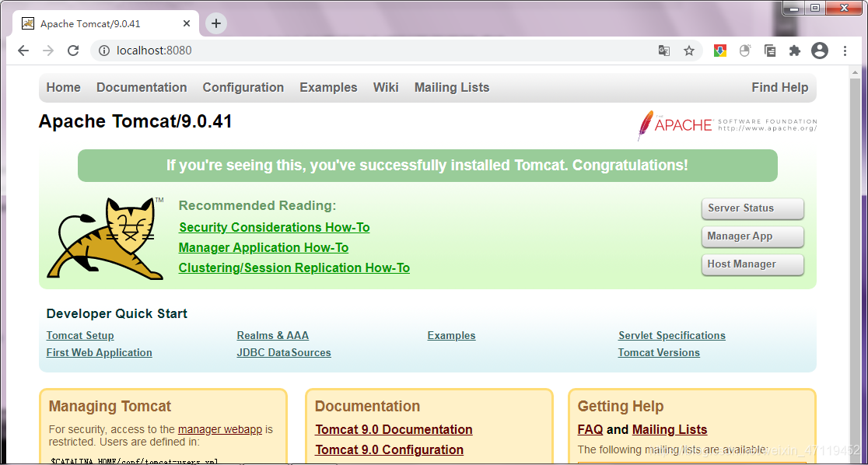The width and height of the screenshot is (868, 465).
Task: Open Security Considerations How-To link
Action: [275, 228]
